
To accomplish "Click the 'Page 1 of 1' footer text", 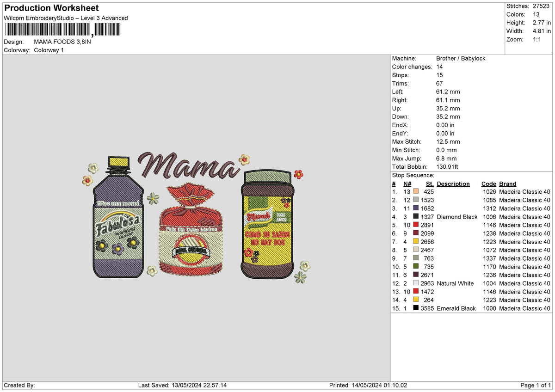I will pos(536,385).
